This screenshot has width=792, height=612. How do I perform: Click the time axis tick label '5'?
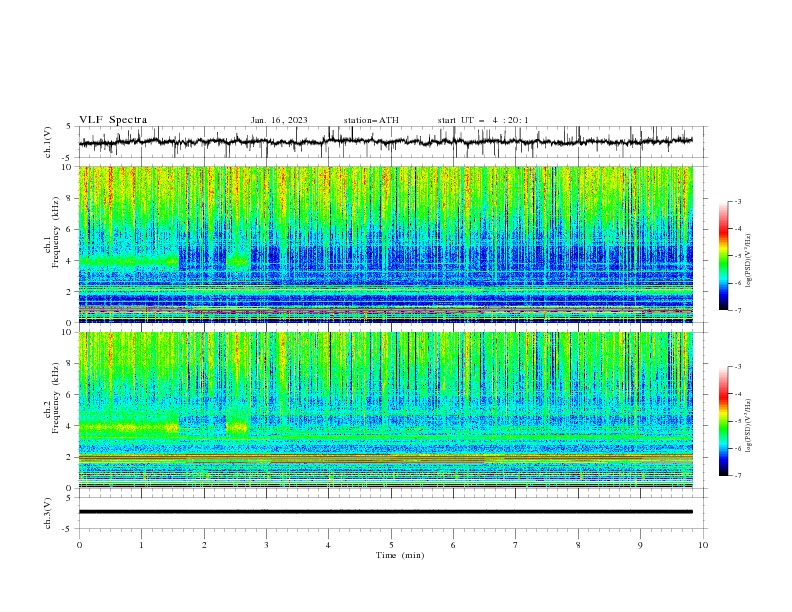point(391,545)
